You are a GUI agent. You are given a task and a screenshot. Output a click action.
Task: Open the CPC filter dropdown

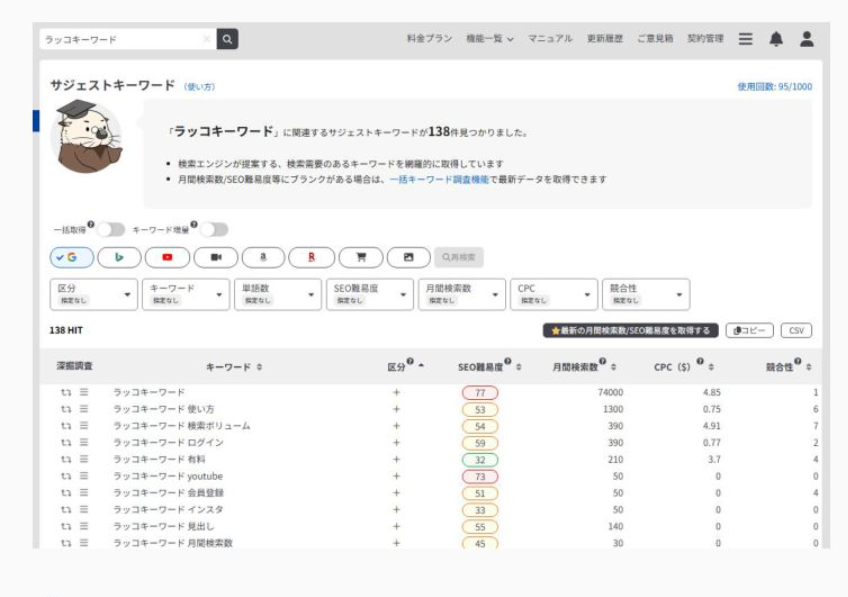(x=554, y=295)
